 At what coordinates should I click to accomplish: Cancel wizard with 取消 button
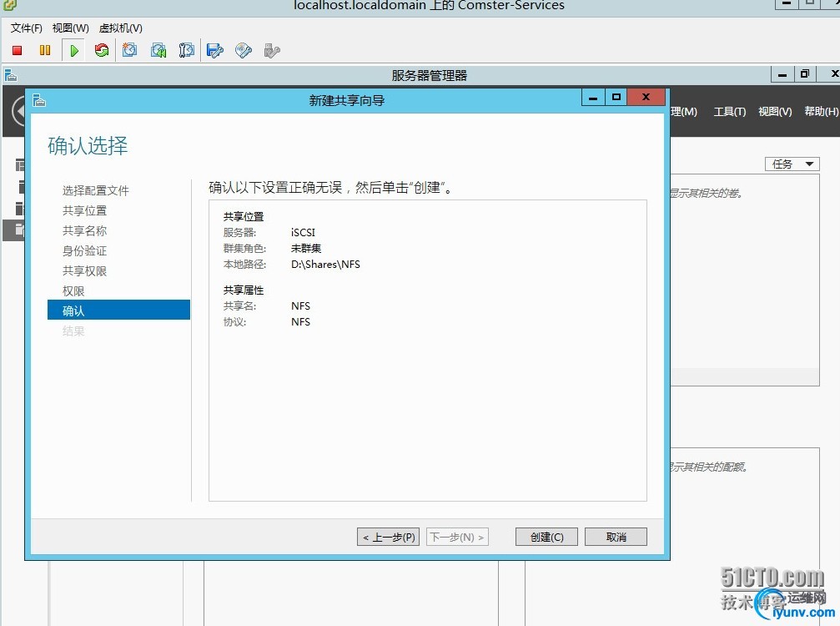pos(616,537)
